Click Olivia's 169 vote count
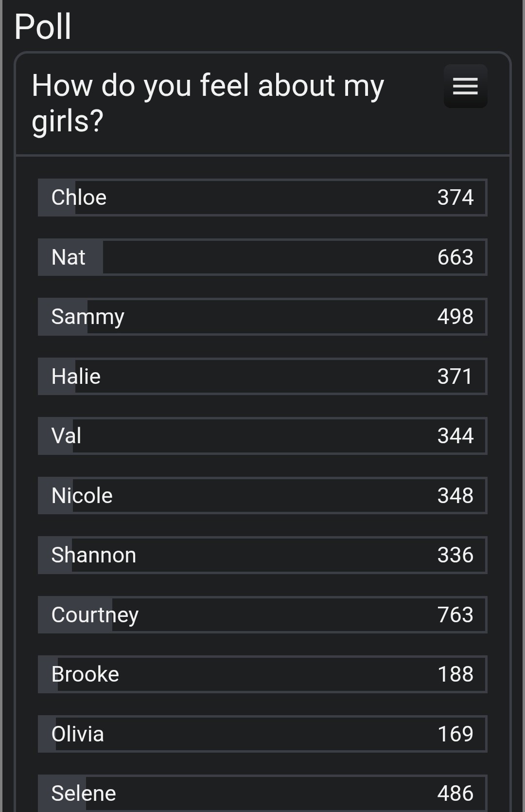 (x=455, y=734)
